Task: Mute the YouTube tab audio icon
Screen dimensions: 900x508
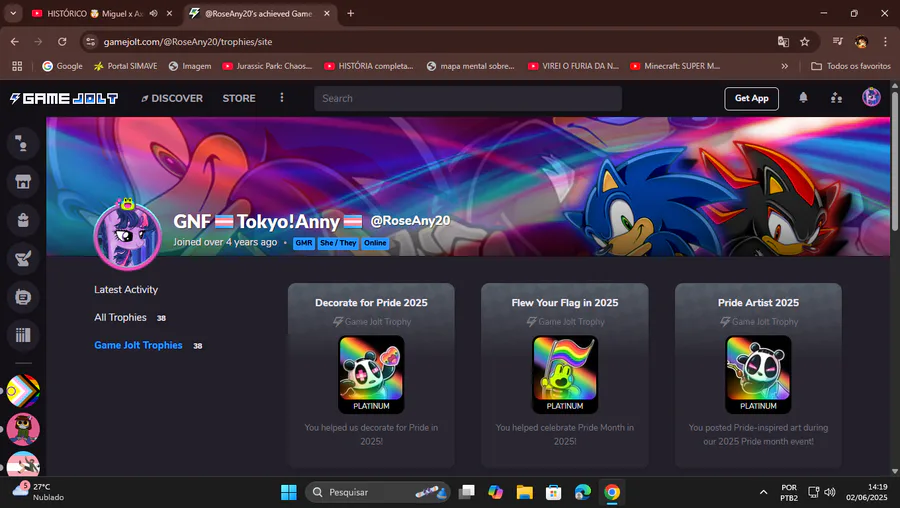Action: 153,13
